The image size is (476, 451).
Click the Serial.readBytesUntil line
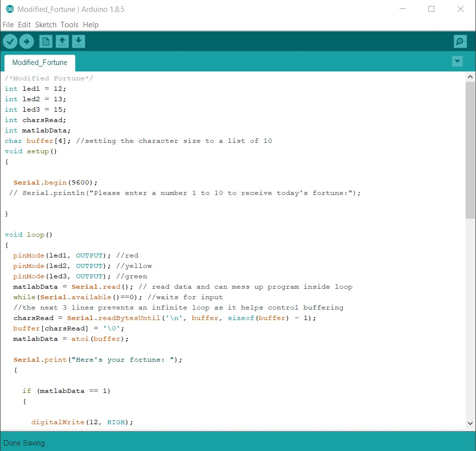tap(165, 318)
